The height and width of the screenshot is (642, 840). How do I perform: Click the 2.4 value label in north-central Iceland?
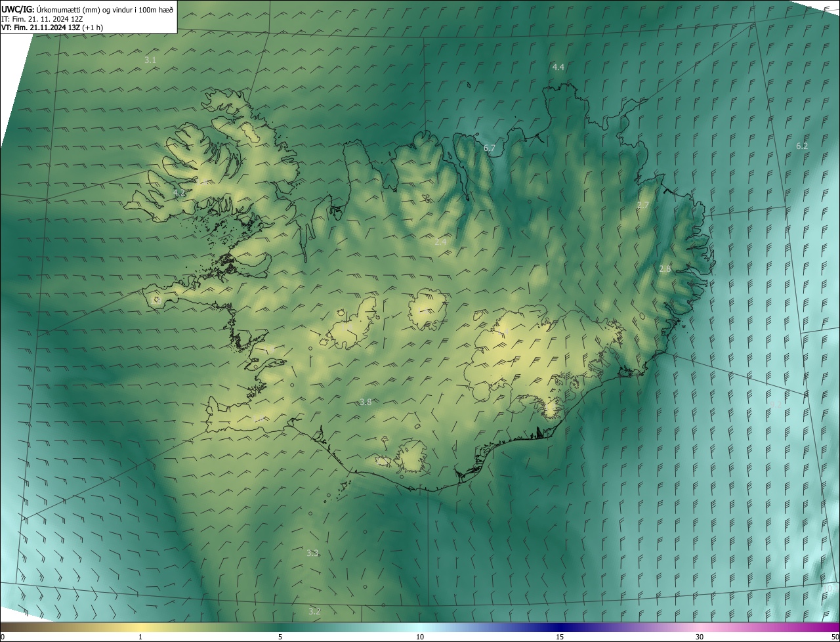(x=440, y=242)
